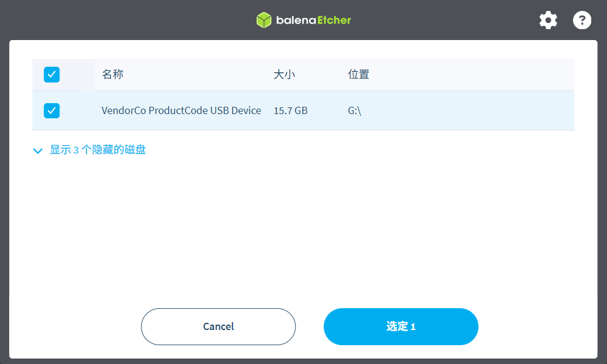Click the green balena cube logo

tap(263, 20)
